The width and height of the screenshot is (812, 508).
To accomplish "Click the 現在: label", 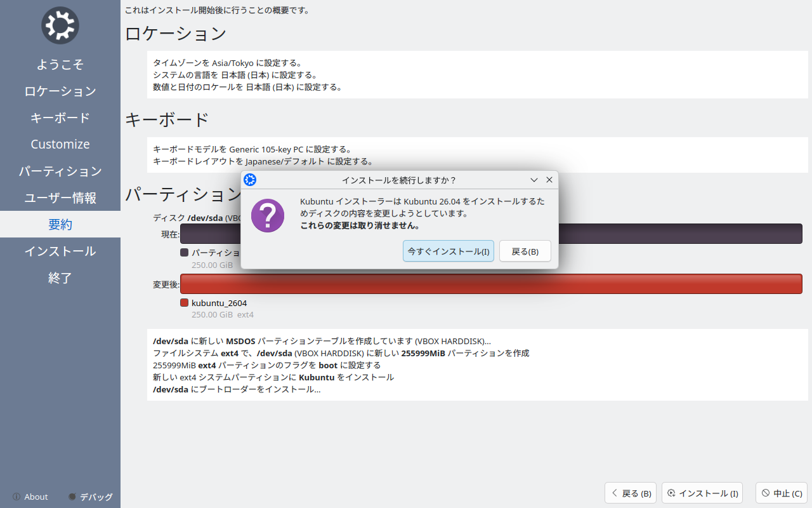I will [x=170, y=234].
